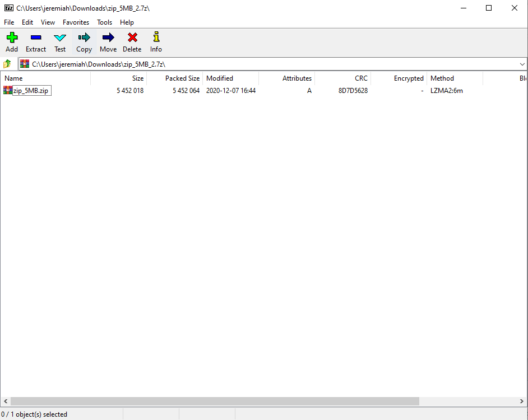Run the Test archive tool
Viewport: 528px width, 420px height.
coord(60,38)
